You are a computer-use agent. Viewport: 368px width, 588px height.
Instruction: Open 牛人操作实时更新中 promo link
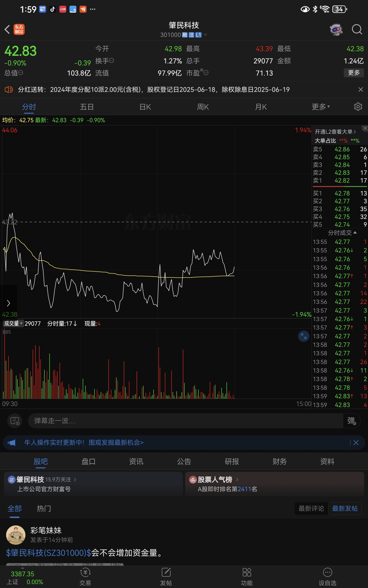click(x=84, y=442)
